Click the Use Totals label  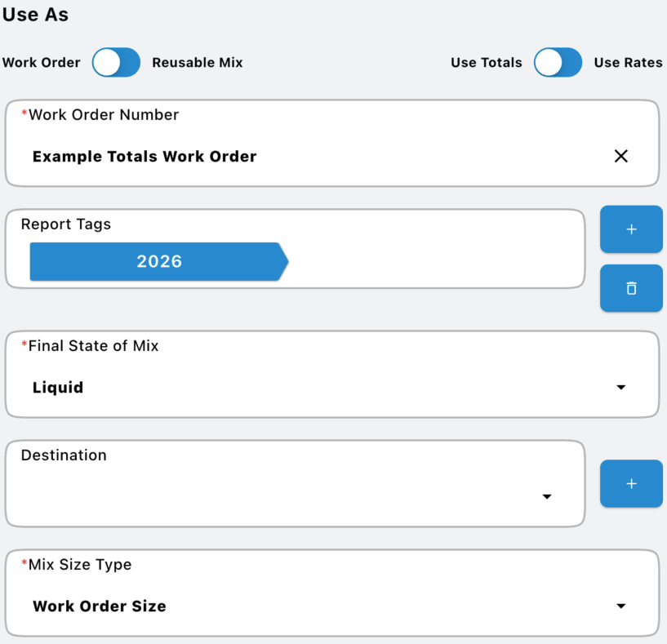[x=486, y=62]
